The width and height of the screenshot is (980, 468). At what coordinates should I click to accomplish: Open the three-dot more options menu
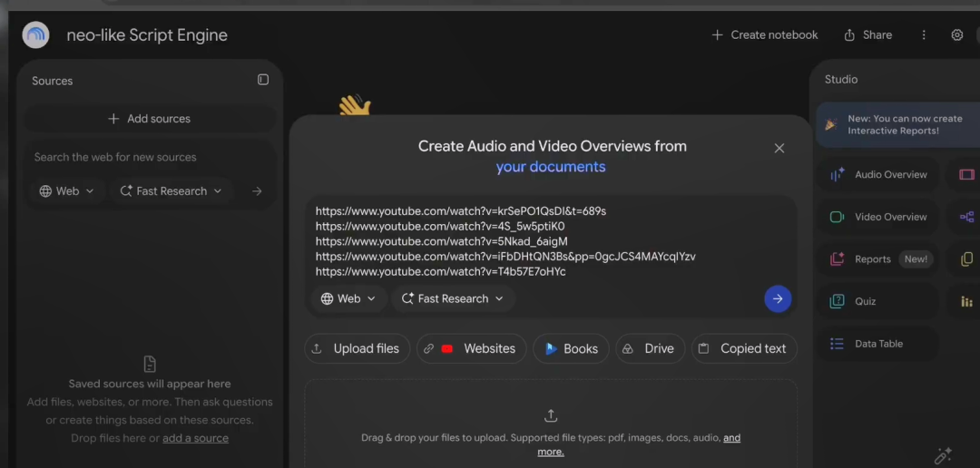click(924, 35)
